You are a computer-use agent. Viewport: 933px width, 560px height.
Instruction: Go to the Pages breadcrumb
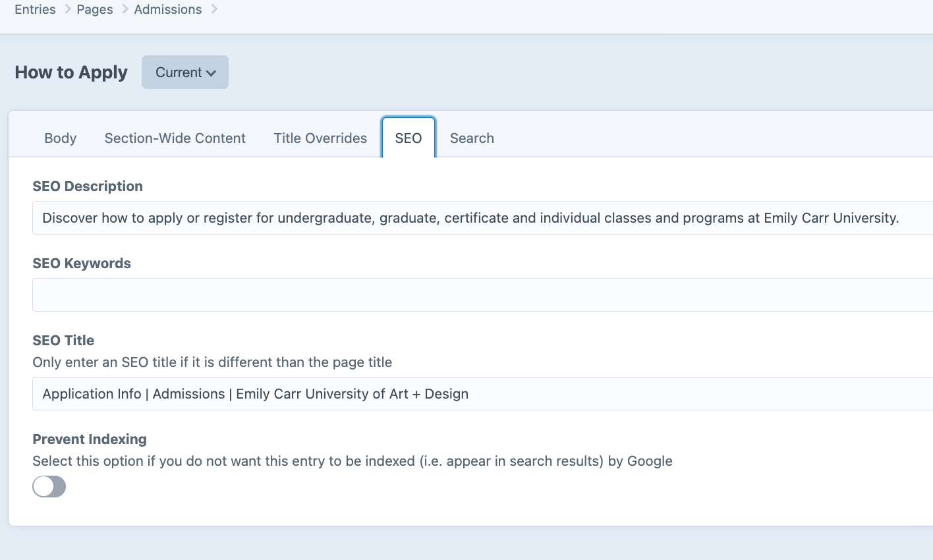pyautogui.click(x=95, y=9)
